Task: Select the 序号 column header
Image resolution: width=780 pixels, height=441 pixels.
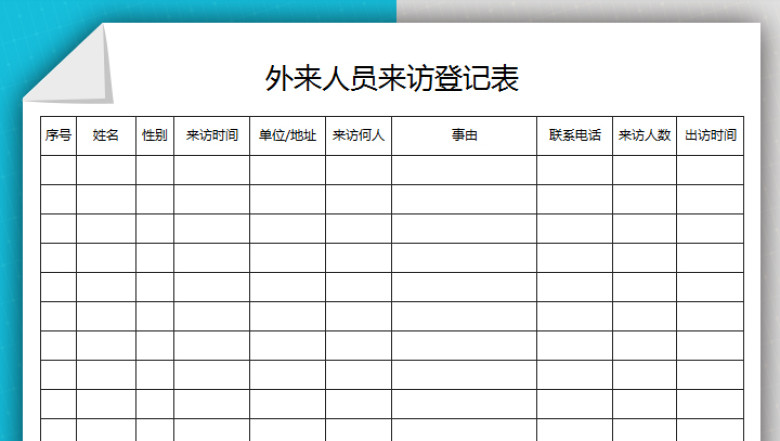Action: click(58, 136)
